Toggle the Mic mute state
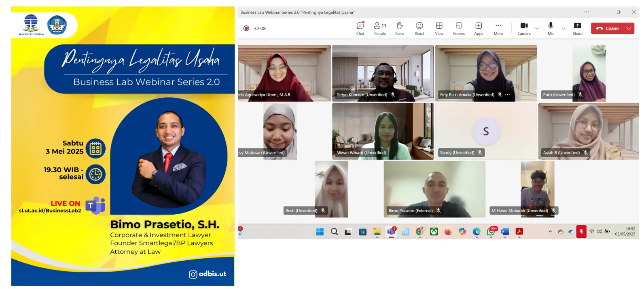The image size is (644, 289). [551, 28]
